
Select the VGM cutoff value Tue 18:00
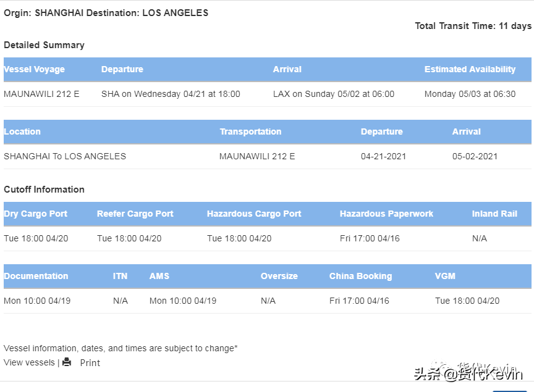coord(467,301)
